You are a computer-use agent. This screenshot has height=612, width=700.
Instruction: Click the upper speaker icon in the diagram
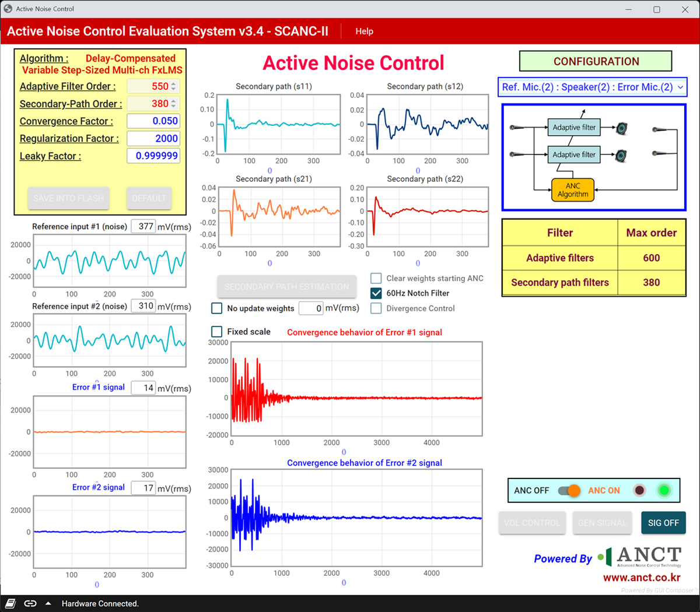(621, 128)
